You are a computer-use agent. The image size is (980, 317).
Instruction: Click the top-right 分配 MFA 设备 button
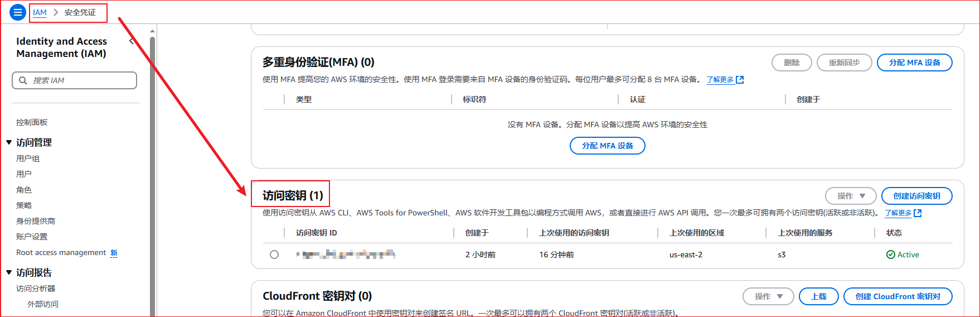tap(914, 63)
